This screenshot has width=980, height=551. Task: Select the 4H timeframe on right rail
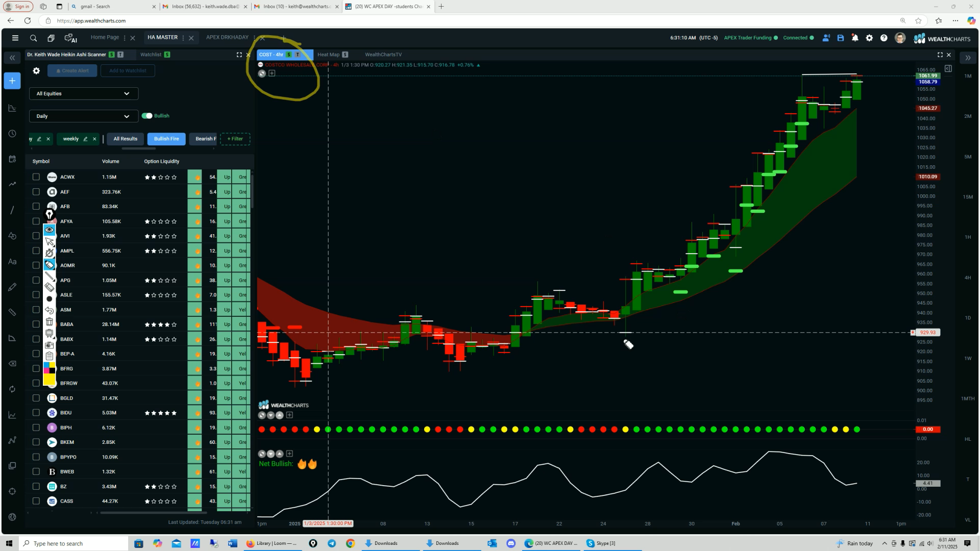point(968,278)
